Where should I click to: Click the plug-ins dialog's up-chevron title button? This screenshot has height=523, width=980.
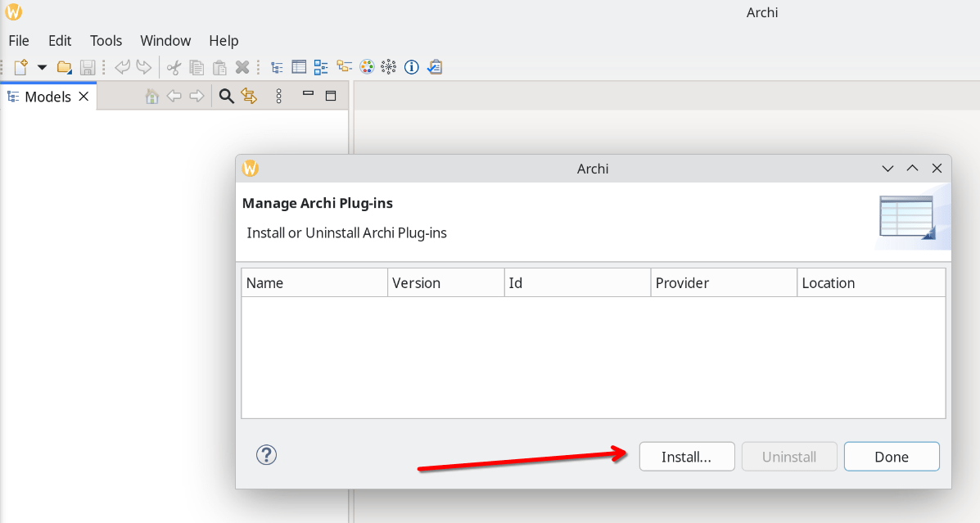coord(913,168)
